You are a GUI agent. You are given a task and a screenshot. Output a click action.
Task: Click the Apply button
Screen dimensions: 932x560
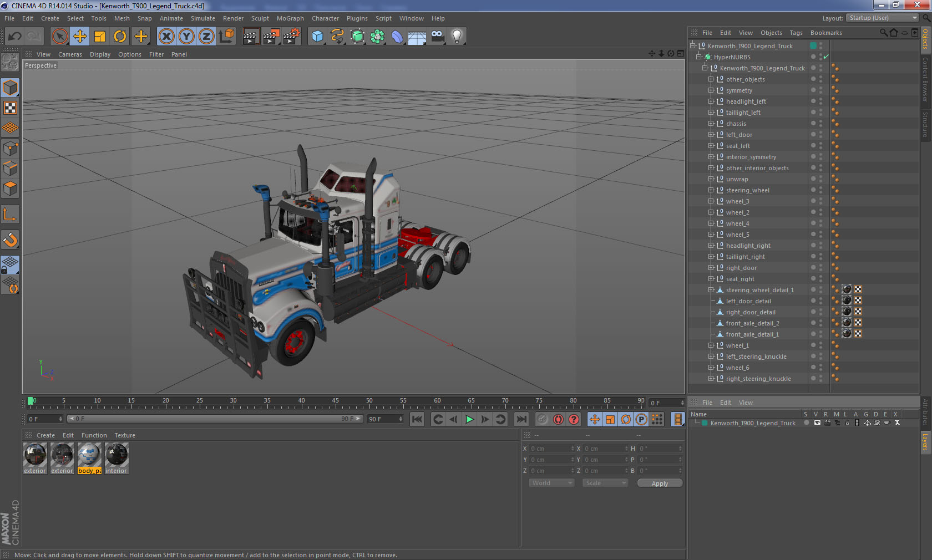coord(660,483)
